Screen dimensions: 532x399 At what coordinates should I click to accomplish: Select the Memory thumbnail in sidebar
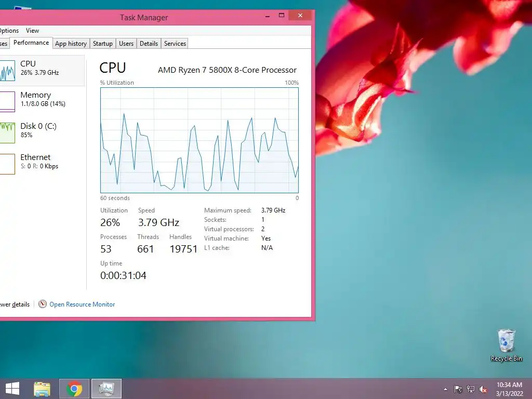tap(7, 102)
